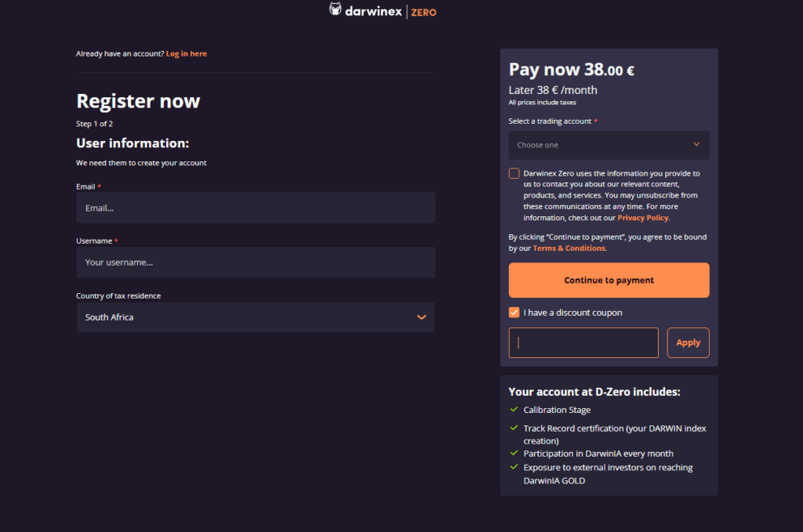Click the Darwinex owl logo icon
This screenshot has height=532, width=803.
[336, 10]
